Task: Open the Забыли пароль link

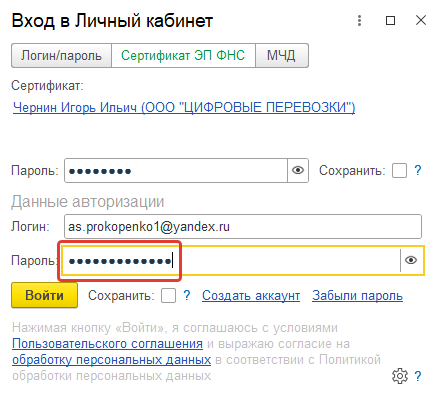Action: pyautogui.click(x=357, y=296)
